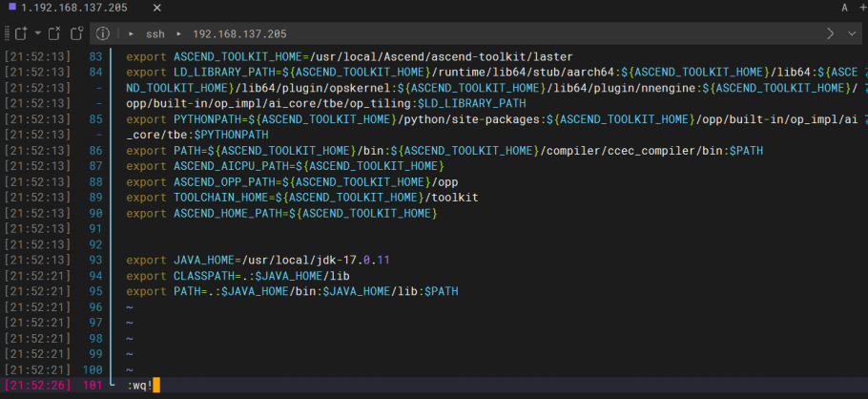The image size is (868, 399).
Task: Close the session with the window-x toolbar icon
Action: 54,33
